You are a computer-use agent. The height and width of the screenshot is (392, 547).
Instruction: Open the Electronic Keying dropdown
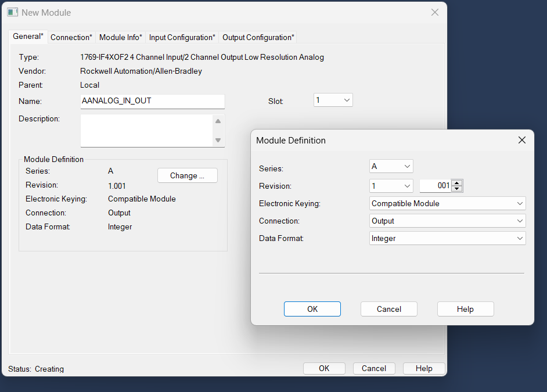pyautogui.click(x=447, y=203)
